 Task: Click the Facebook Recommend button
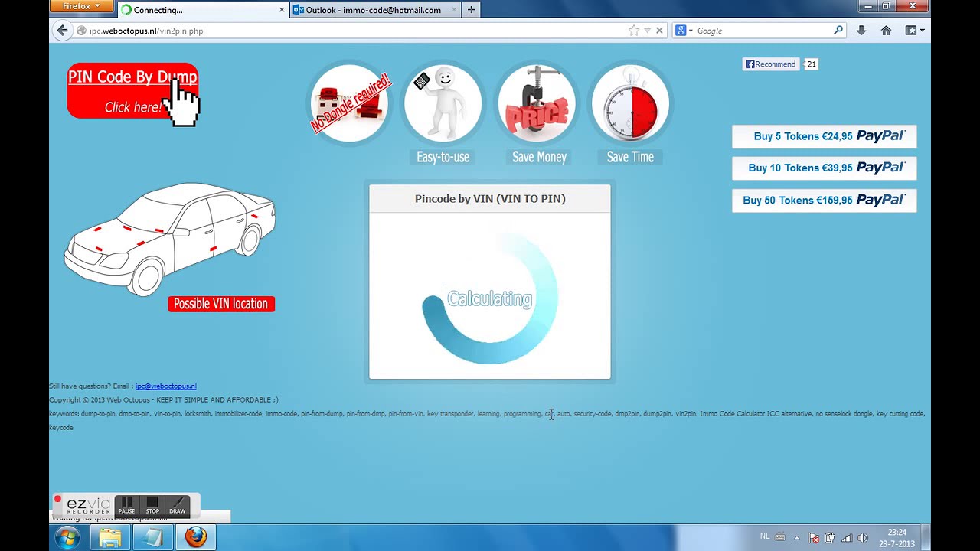point(771,64)
